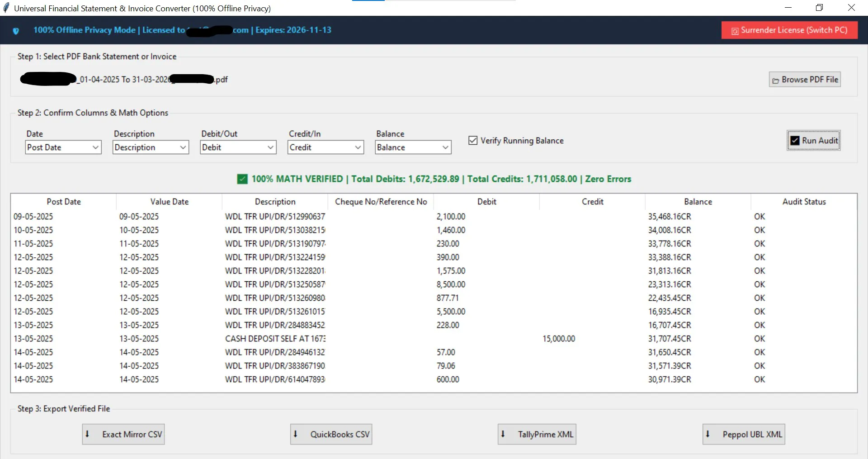The height and width of the screenshot is (459, 868).
Task: Expand the Debit/Out dropdown
Action: pos(238,147)
